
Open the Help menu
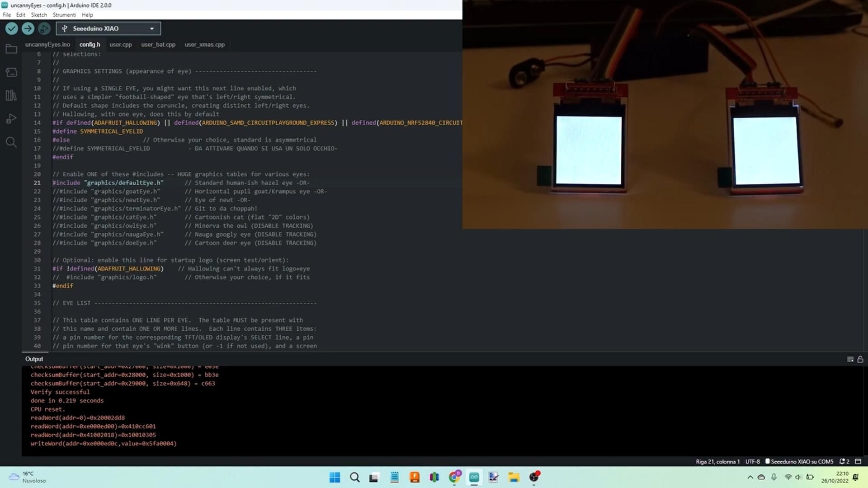click(87, 15)
